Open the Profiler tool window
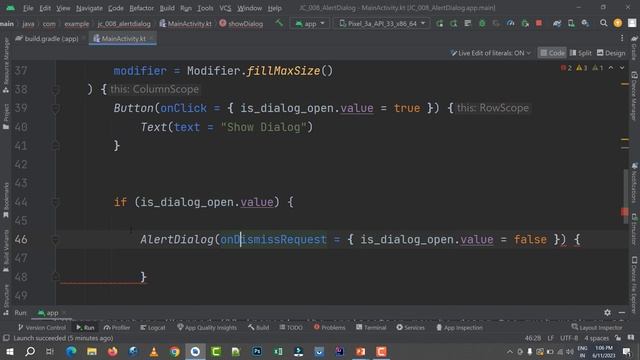 [x=117, y=327]
